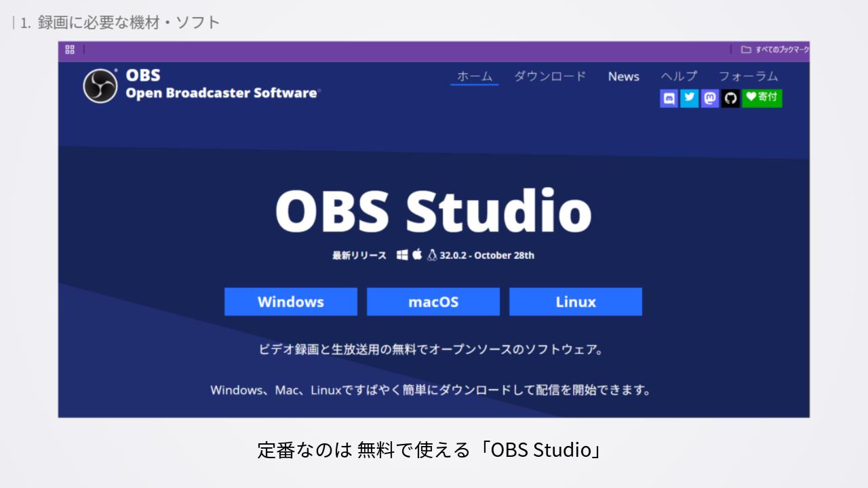Click the small Apple logo beside 最新リリース
This screenshot has height=488, width=868.
pyautogui.click(x=417, y=254)
